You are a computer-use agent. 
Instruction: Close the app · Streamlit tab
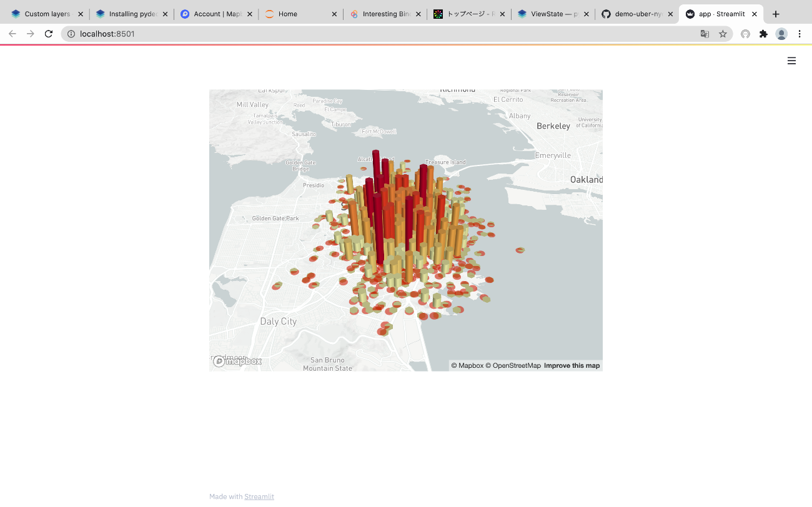point(755,14)
